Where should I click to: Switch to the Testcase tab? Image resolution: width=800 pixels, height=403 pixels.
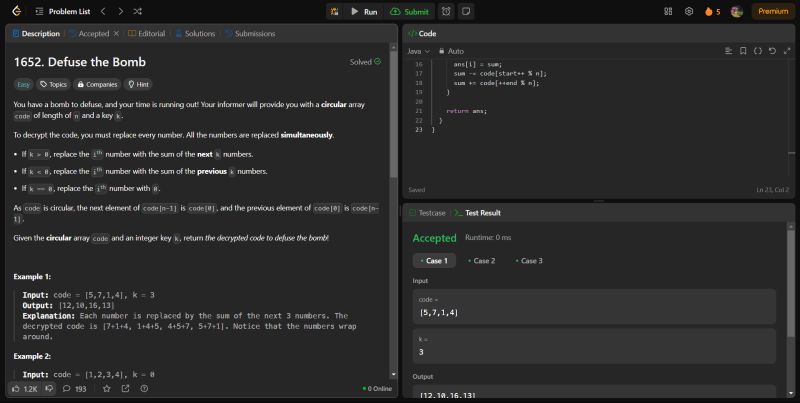(x=428, y=213)
